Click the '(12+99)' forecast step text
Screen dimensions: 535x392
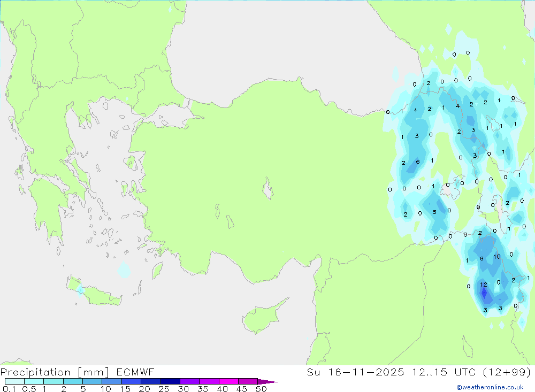(x=507, y=372)
